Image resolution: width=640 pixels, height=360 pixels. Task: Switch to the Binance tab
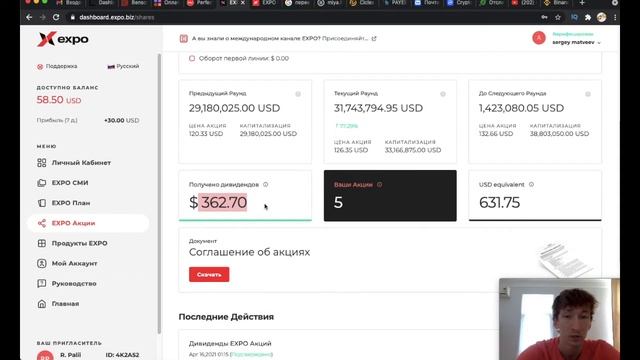coord(557,3)
